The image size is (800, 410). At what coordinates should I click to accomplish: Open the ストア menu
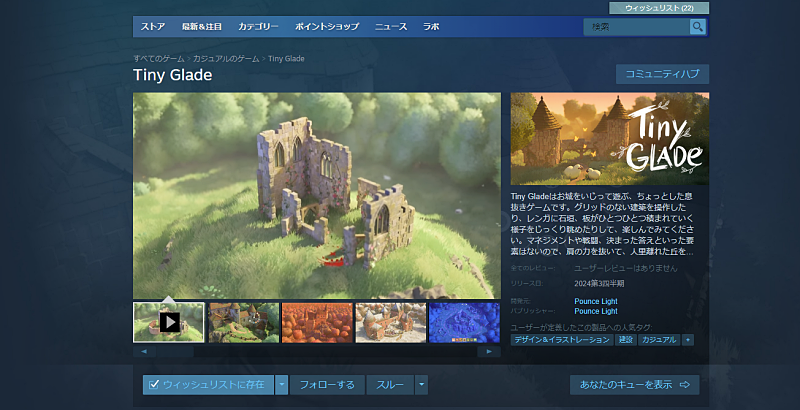[x=153, y=27]
